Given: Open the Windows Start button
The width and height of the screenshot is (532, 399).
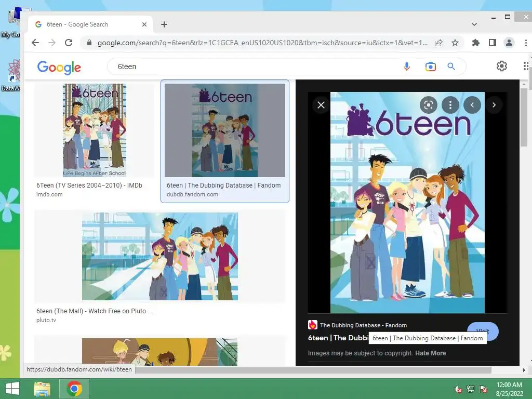Looking at the screenshot, I should [12, 389].
